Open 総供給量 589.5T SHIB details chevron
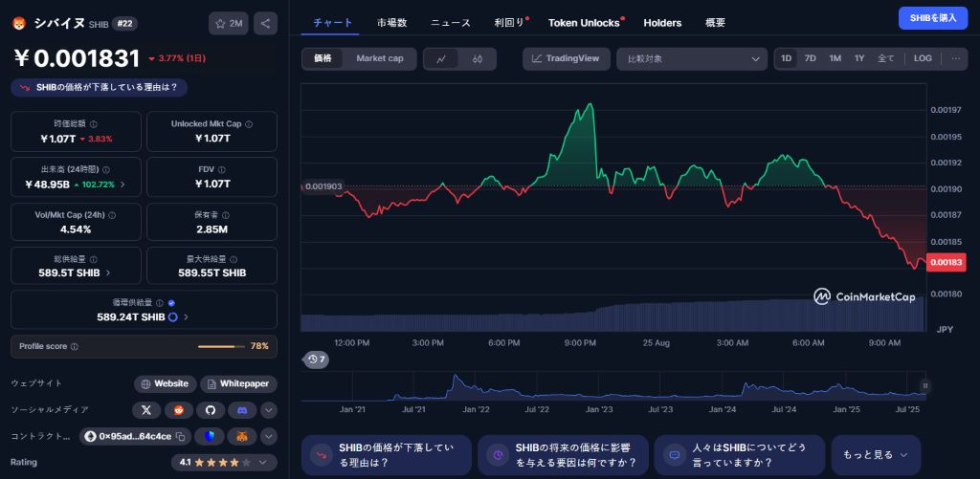The image size is (980, 479). (108, 272)
